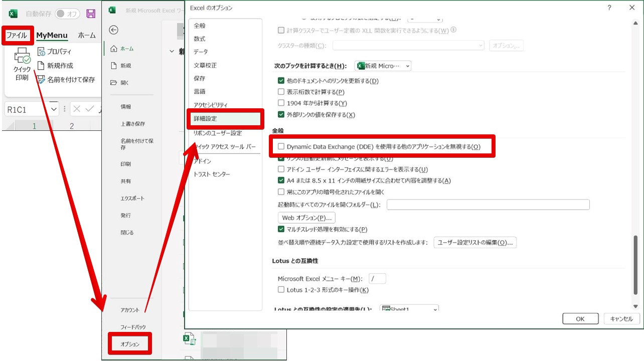The height and width of the screenshot is (361, 644).
Task: Click the cancel X icon in formula bar
Action: coord(77,109)
